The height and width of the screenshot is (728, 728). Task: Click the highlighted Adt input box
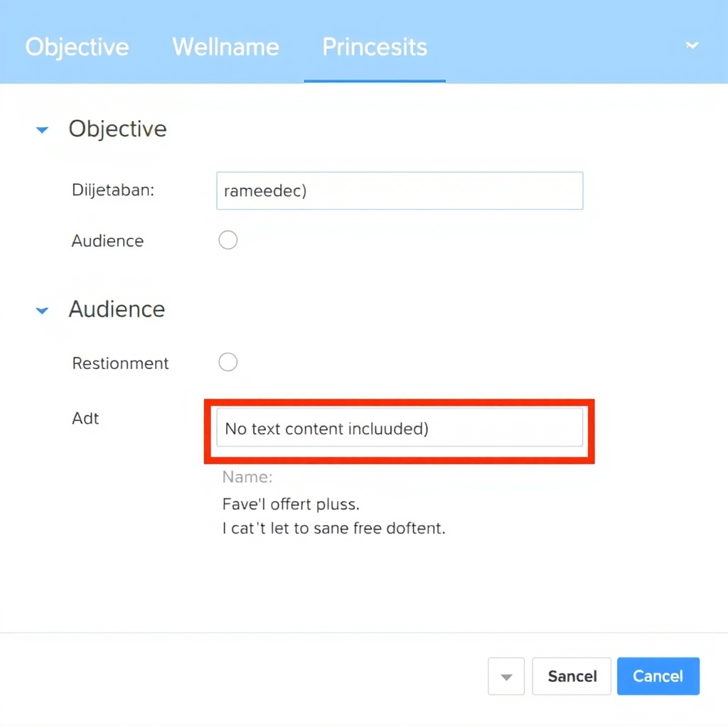(400, 429)
